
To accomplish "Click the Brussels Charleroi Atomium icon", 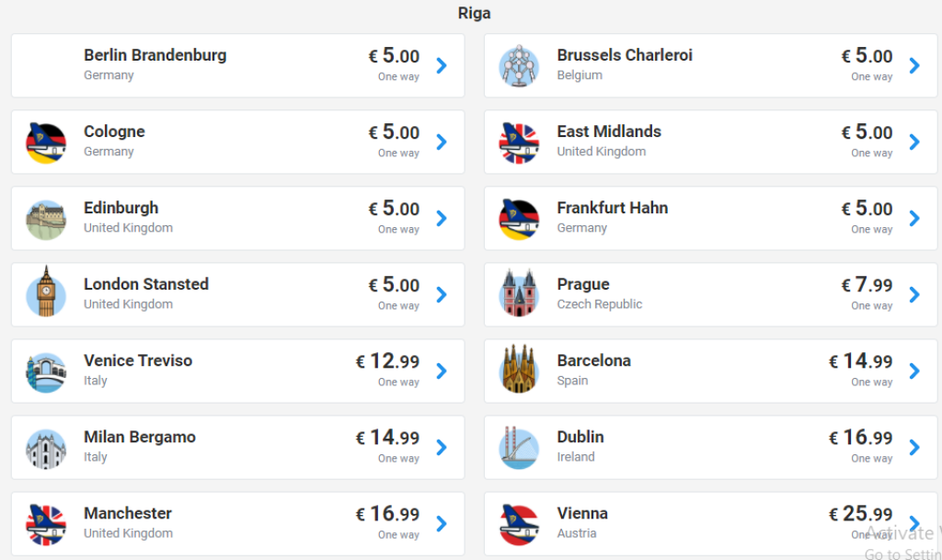I will pyautogui.click(x=519, y=66).
